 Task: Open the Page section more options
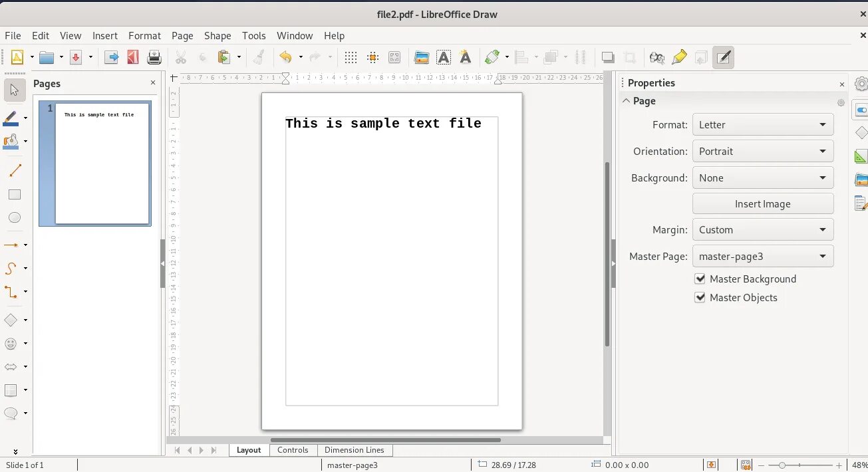click(841, 102)
